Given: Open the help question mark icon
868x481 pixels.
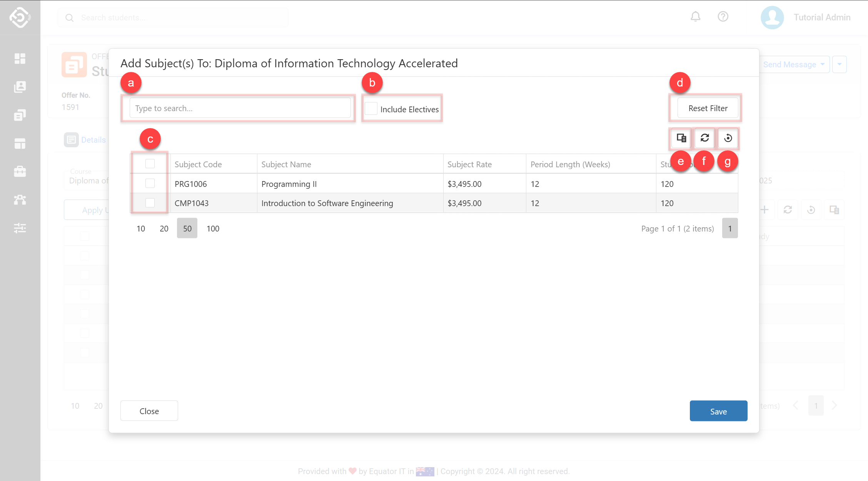Looking at the screenshot, I should (x=723, y=17).
